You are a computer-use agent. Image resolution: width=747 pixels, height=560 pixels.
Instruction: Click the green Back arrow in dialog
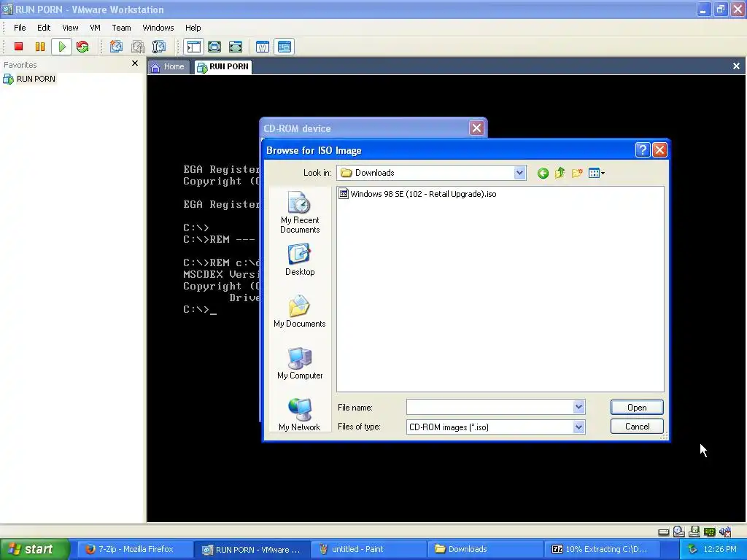point(543,173)
